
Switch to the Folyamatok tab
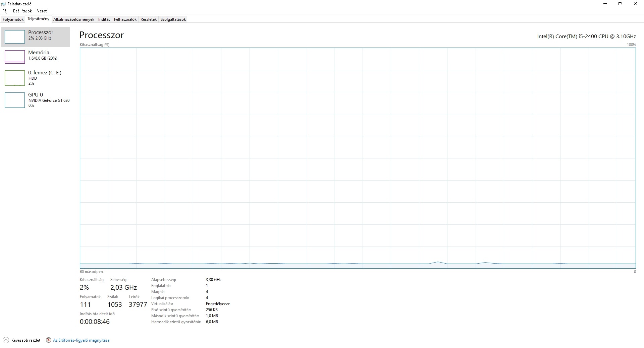pos(13,19)
